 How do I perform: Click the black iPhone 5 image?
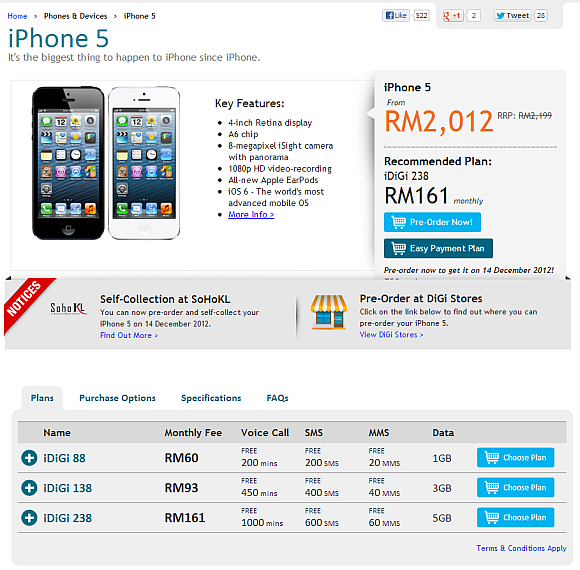click(x=68, y=163)
